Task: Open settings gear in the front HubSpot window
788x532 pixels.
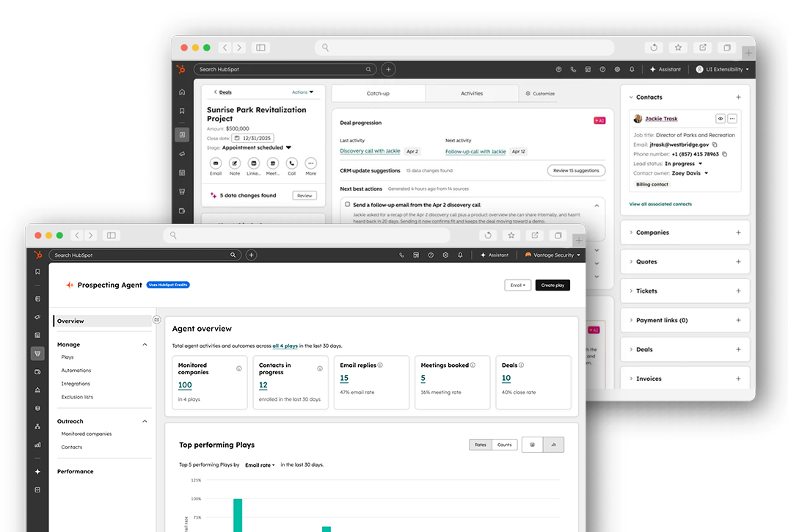Action: (445, 255)
